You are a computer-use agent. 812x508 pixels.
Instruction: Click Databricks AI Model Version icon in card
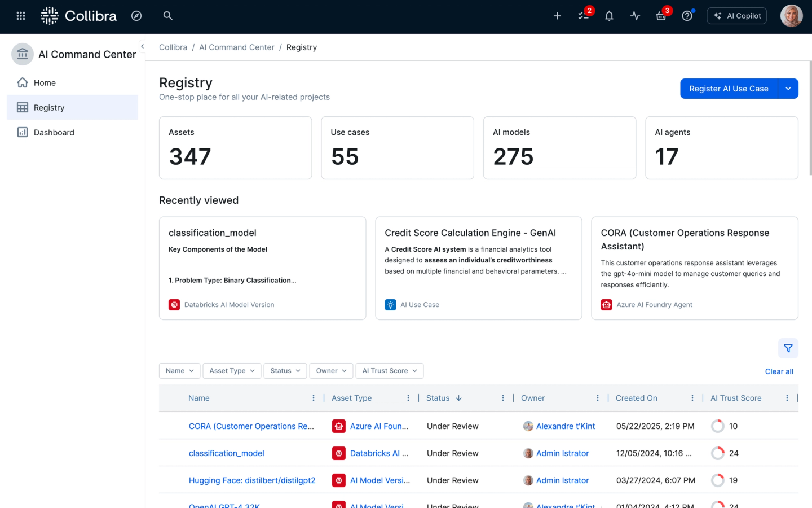[x=174, y=305]
